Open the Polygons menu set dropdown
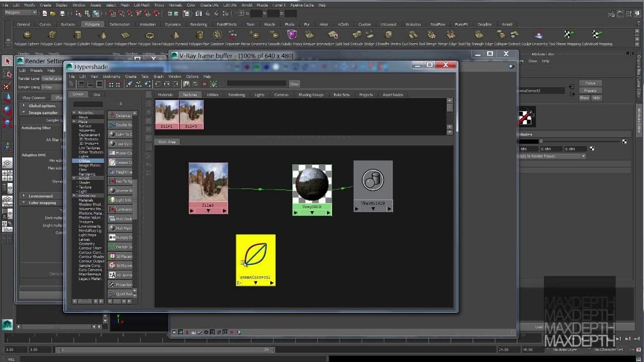Image resolution: width=644 pixels, height=362 pixels. click(x=20, y=13)
